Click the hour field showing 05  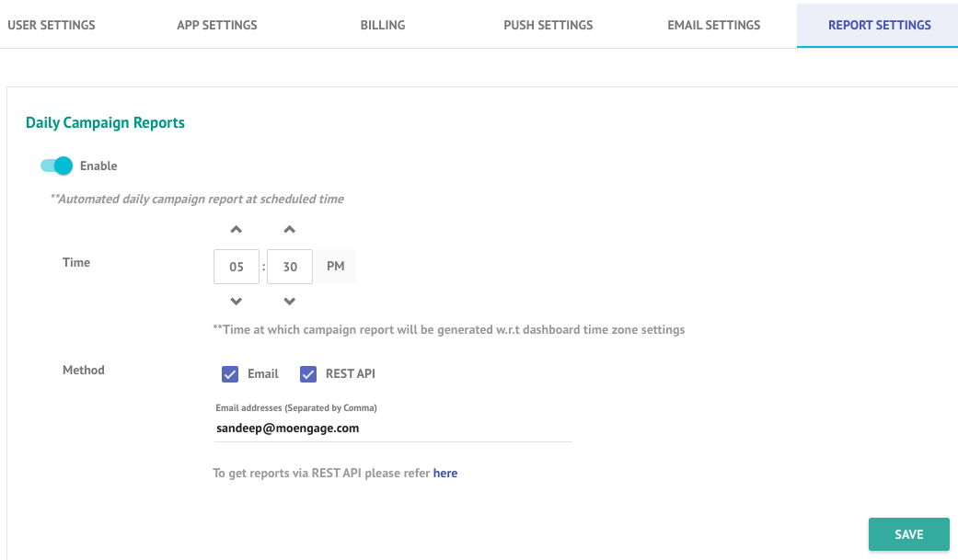[x=237, y=267]
